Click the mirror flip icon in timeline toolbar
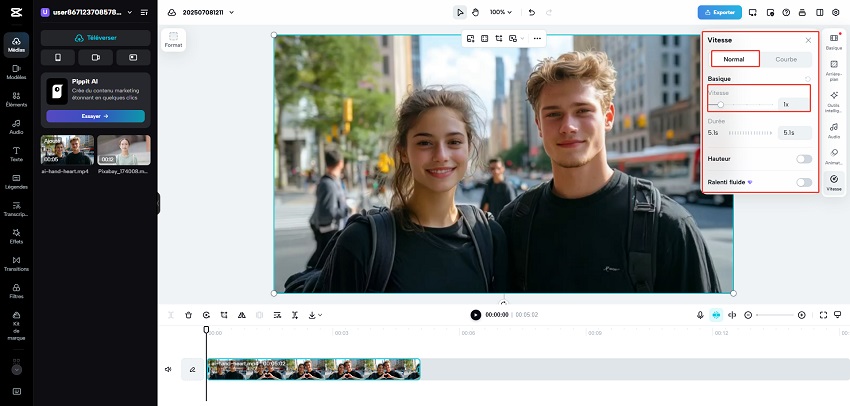 click(242, 315)
